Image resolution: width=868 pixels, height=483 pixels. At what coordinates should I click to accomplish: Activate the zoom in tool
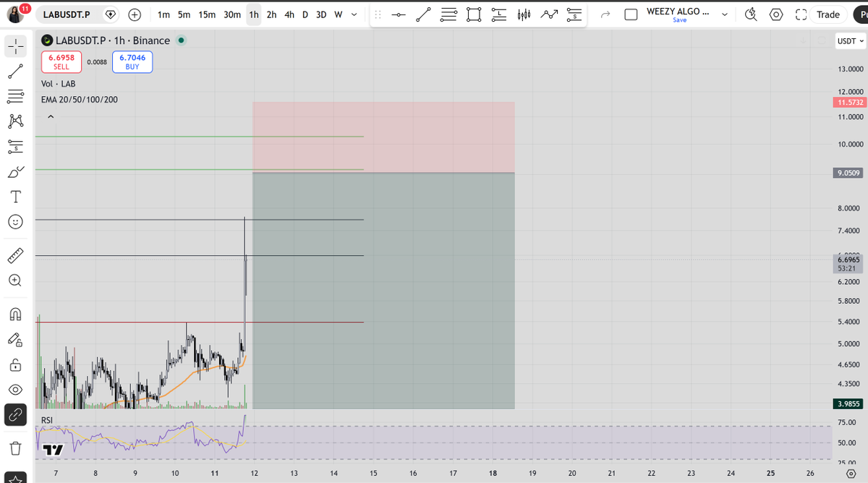pos(16,280)
